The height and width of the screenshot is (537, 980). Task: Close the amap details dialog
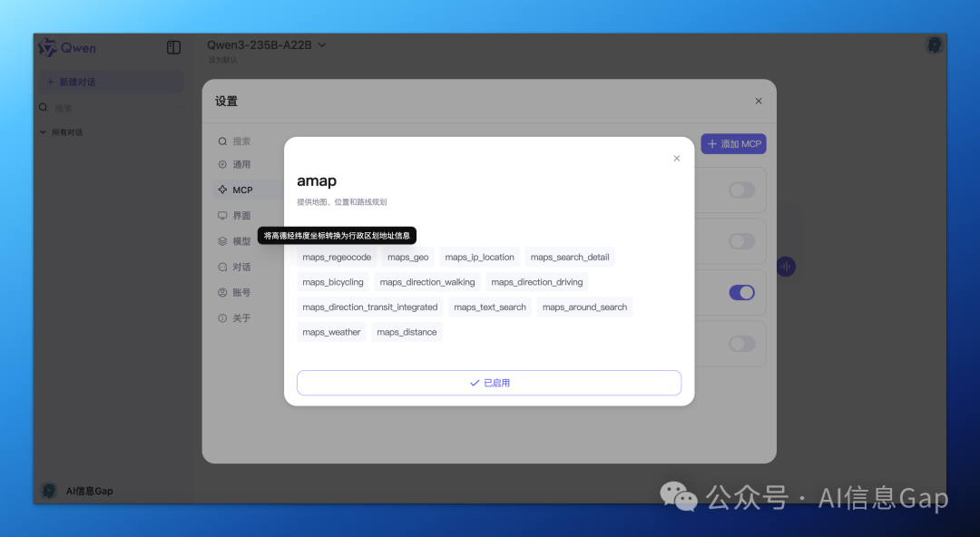click(676, 158)
